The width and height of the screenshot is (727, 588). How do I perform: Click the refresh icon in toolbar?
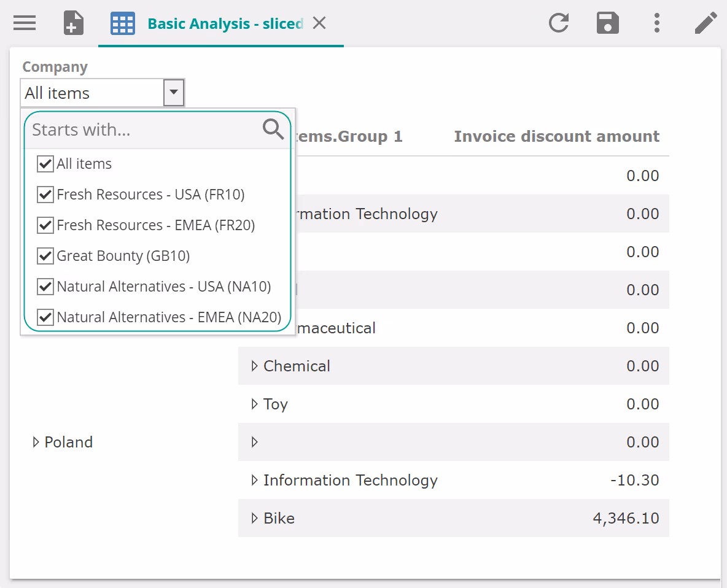click(x=559, y=23)
